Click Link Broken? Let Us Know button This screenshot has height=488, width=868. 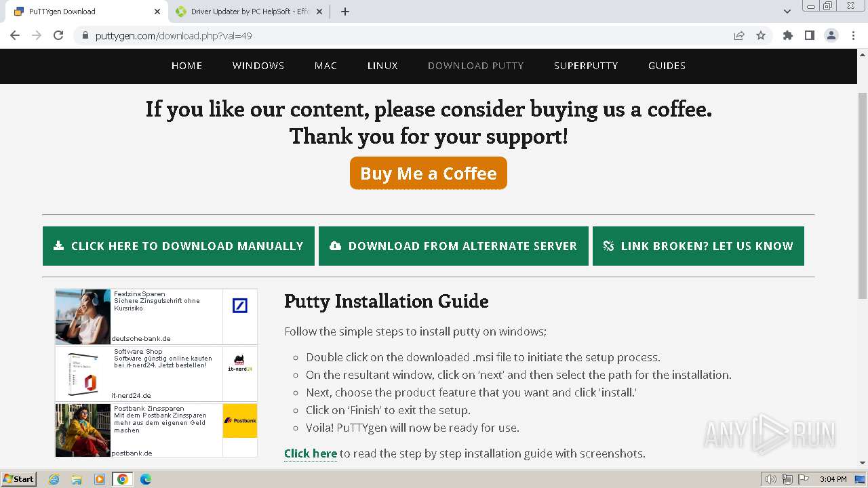pos(698,246)
